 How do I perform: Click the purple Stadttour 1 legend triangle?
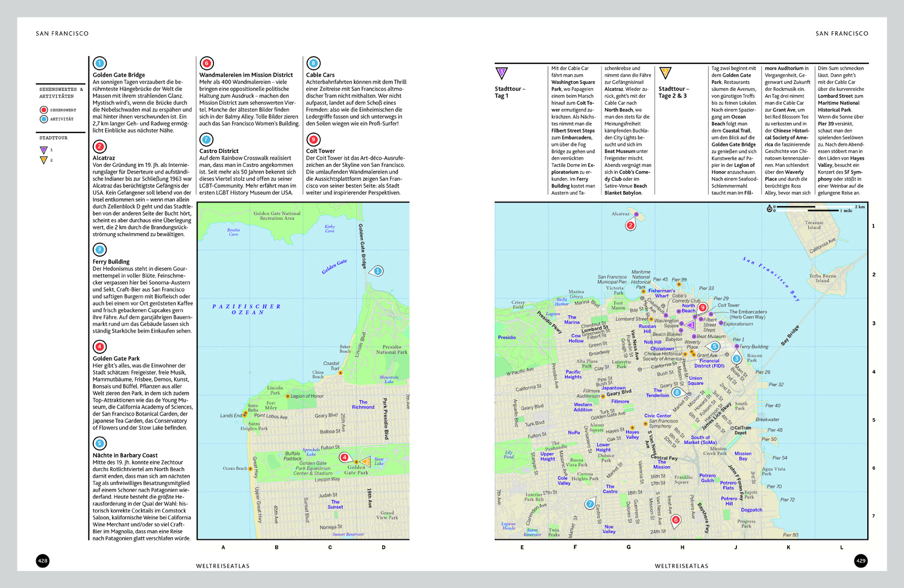[43, 150]
